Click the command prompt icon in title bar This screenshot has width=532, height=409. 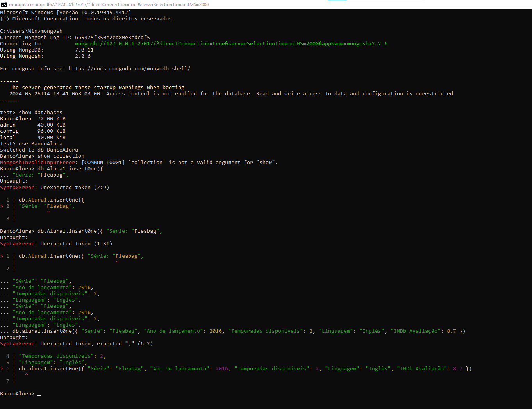4,4
